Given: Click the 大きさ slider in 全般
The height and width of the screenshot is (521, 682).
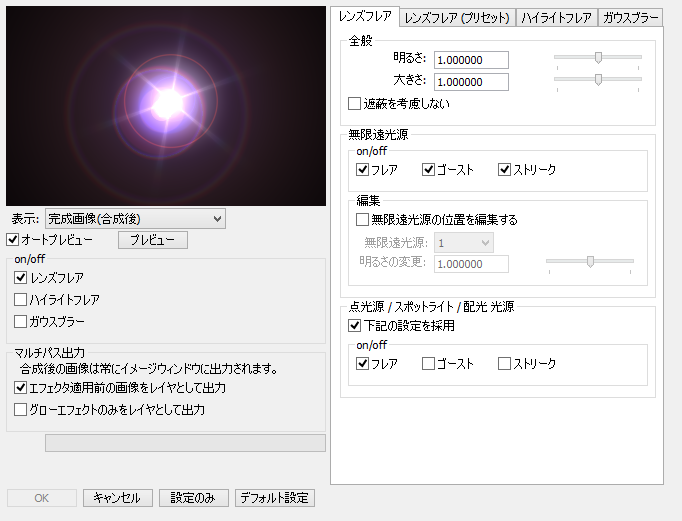Looking at the screenshot, I should click(598, 78).
